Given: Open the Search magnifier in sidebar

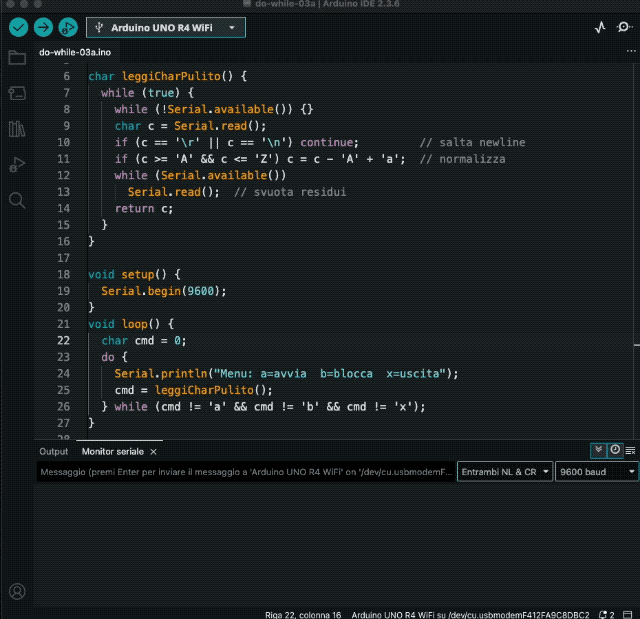Looking at the screenshot, I should [17, 200].
